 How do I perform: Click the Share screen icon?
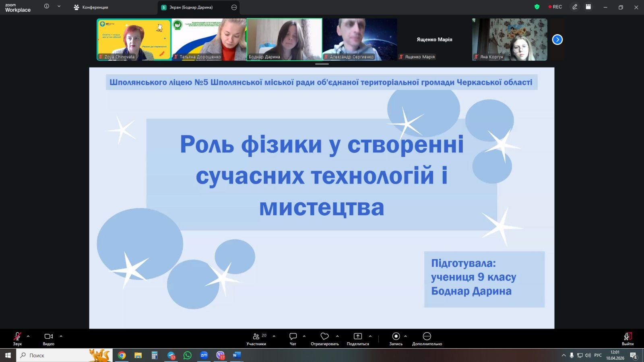357,337
